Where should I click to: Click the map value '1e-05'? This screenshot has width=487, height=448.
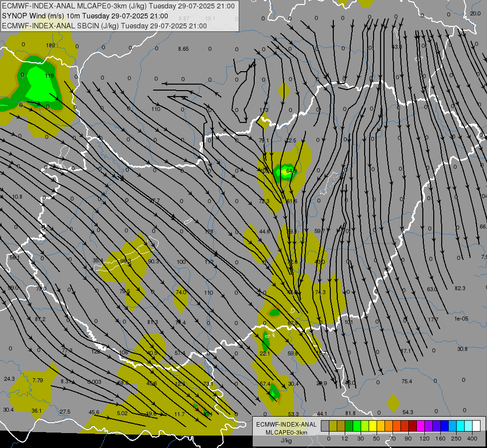[461, 319]
